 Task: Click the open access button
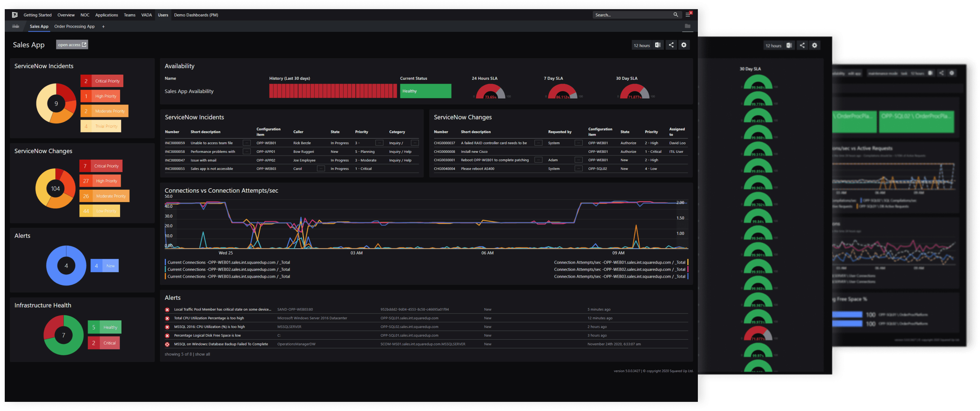click(x=72, y=45)
